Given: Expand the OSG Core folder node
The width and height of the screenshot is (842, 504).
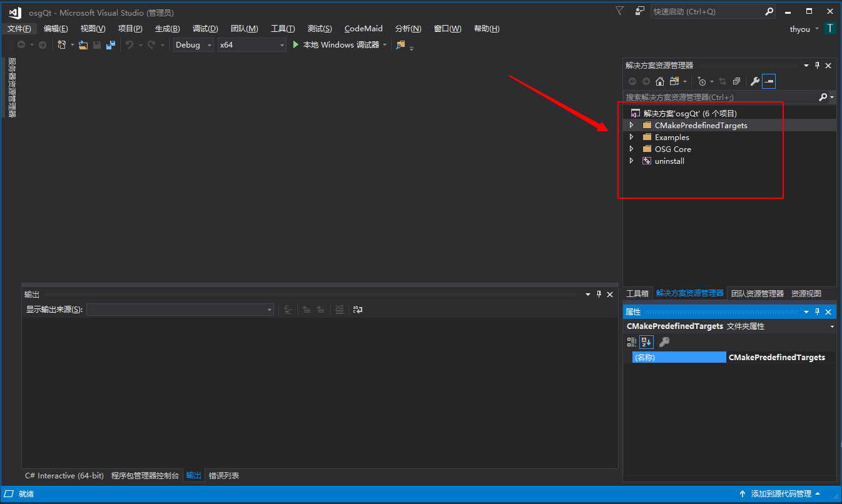Looking at the screenshot, I should point(631,149).
